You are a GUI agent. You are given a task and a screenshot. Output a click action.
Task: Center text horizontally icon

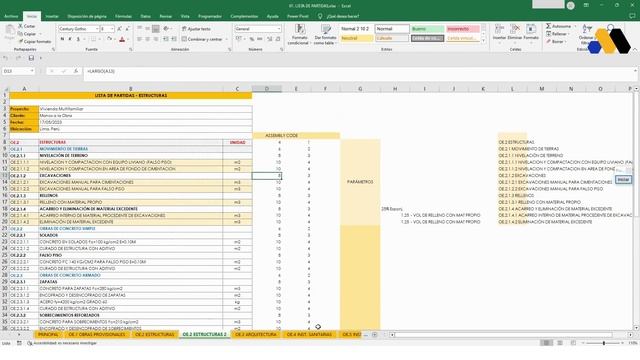[x=148, y=39]
